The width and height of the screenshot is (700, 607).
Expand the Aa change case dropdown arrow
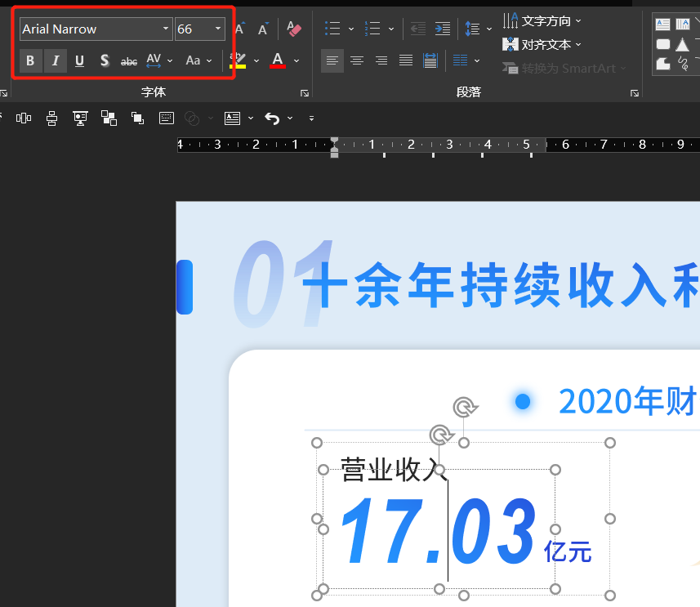[x=209, y=60]
